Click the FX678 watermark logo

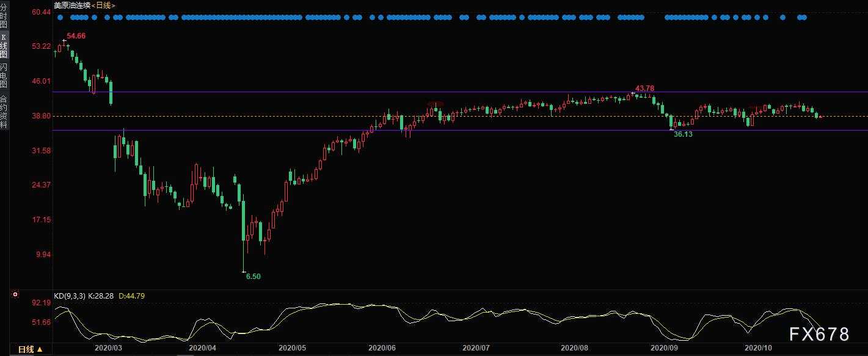click(819, 334)
